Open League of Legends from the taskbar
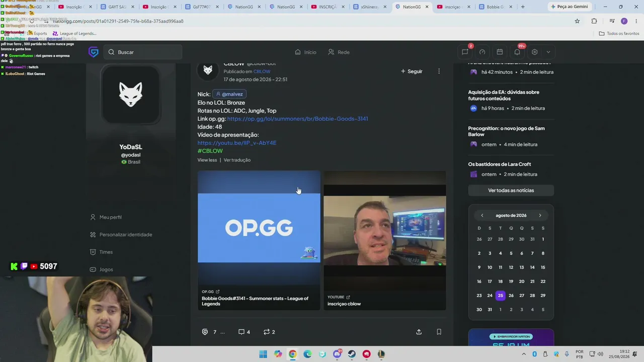 pos(381,354)
